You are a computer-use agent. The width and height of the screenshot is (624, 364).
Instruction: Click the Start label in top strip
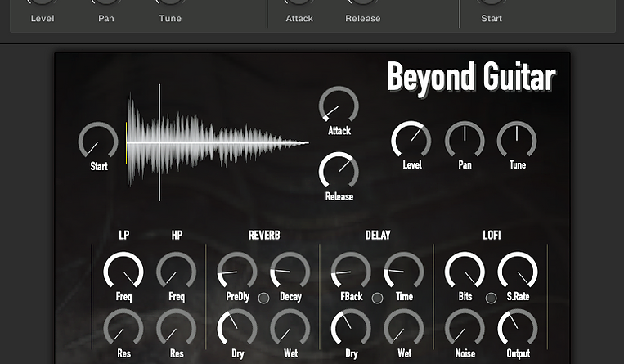click(492, 18)
